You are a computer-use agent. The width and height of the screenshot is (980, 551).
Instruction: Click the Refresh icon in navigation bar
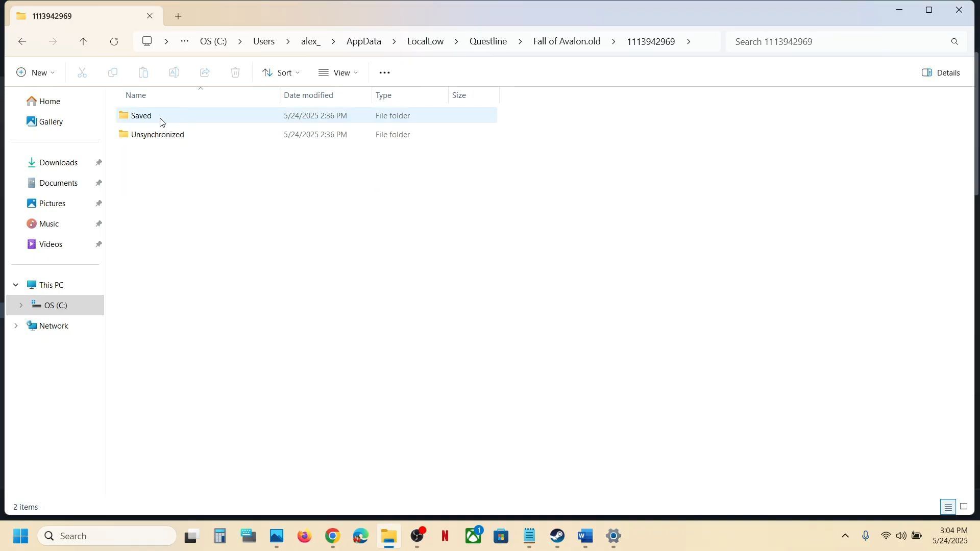(x=114, y=41)
